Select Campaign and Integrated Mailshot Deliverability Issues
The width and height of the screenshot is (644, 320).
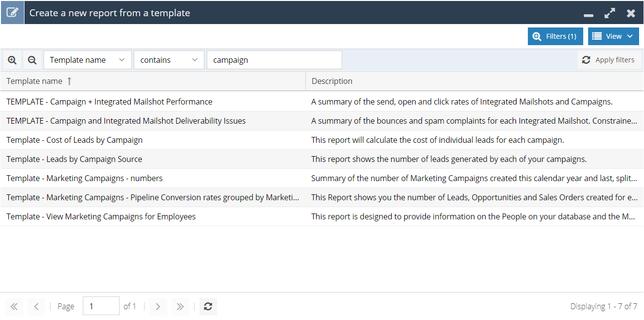click(x=126, y=121)
